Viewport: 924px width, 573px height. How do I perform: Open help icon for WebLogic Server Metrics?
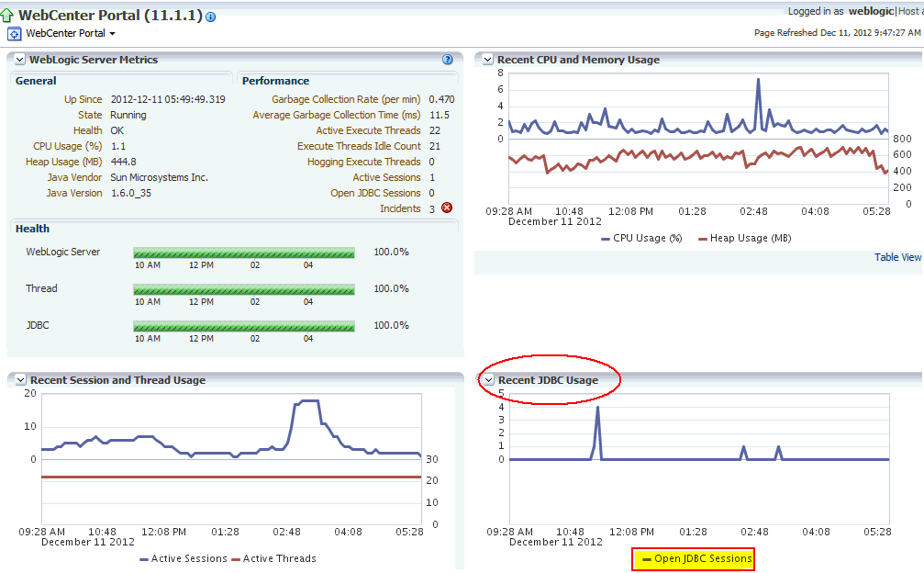pyautogui.click(x=447, y=60)
